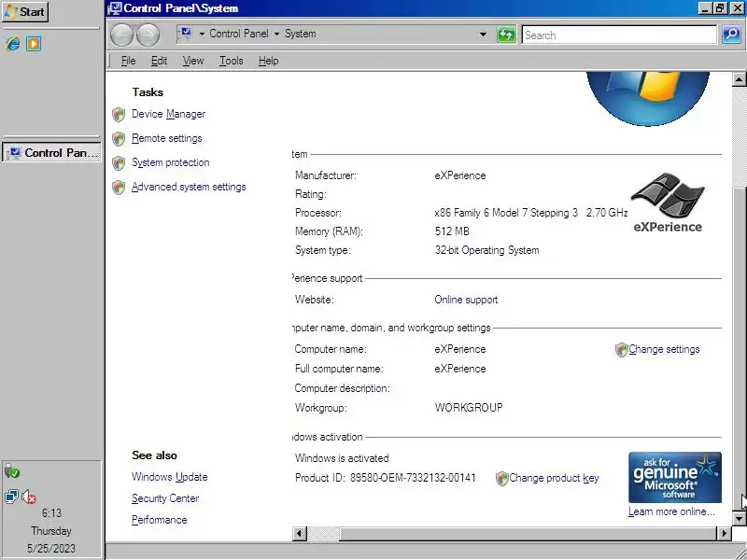The width and height of the screenshot is (747, 560).
Task: Click the Product ID 89580-OEM-7332132-00141 text
Action: tap(386, 478)
